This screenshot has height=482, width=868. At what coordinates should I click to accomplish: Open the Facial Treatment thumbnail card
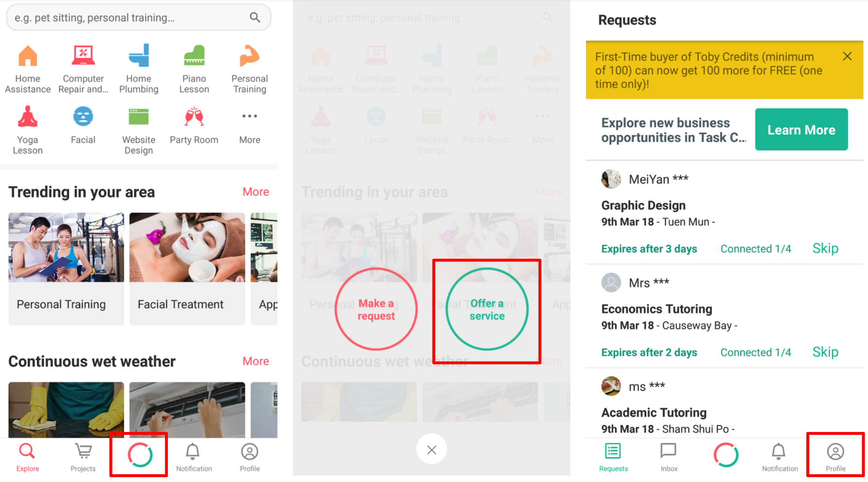187,269
